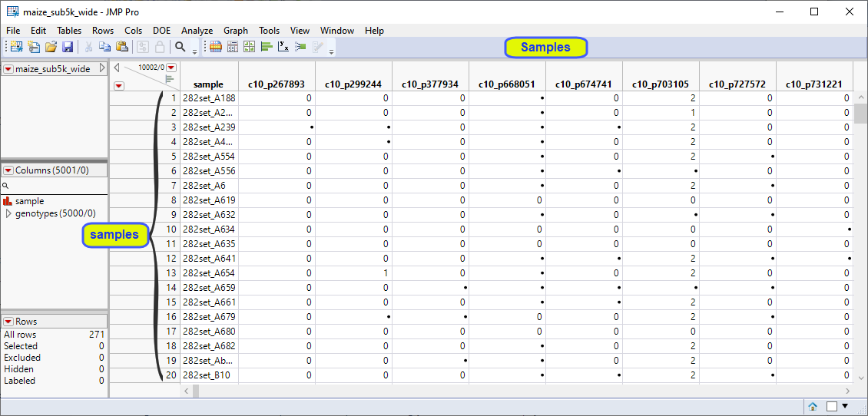Click the Fit Y by X icon

[x=283, y=48]
